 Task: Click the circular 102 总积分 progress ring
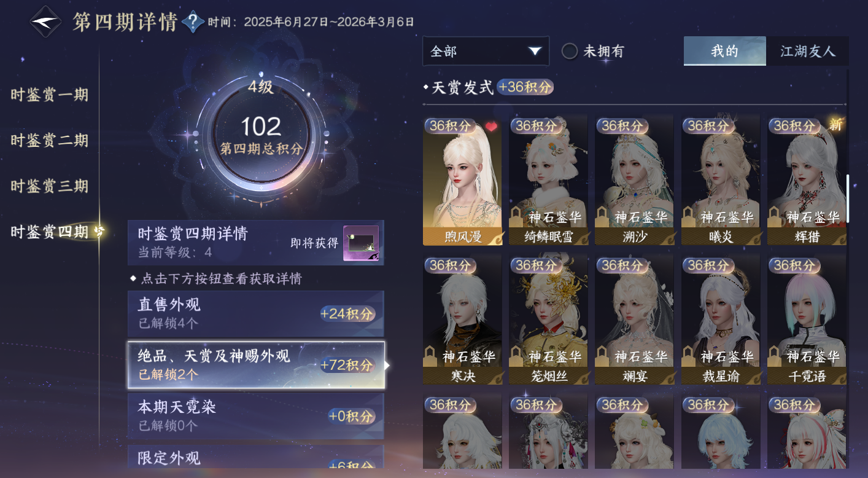click(x=262, y=136)
